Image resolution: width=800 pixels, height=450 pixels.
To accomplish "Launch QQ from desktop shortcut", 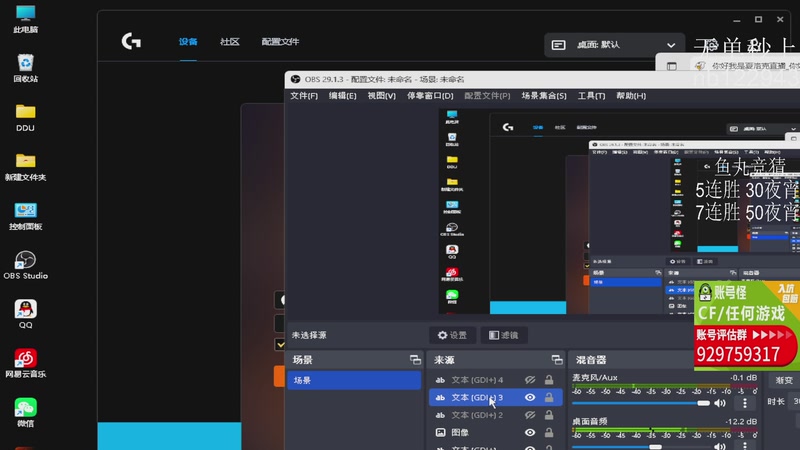I will tap(25, 314).
